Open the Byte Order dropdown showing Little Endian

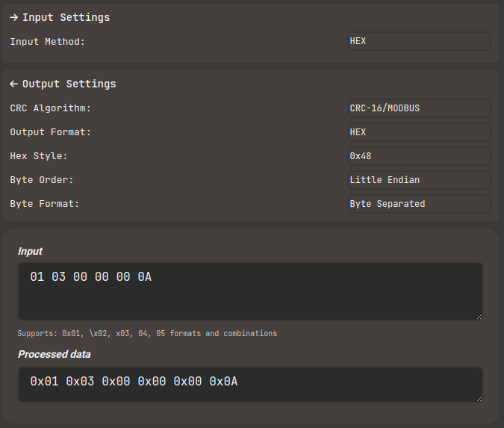point(419,180)
